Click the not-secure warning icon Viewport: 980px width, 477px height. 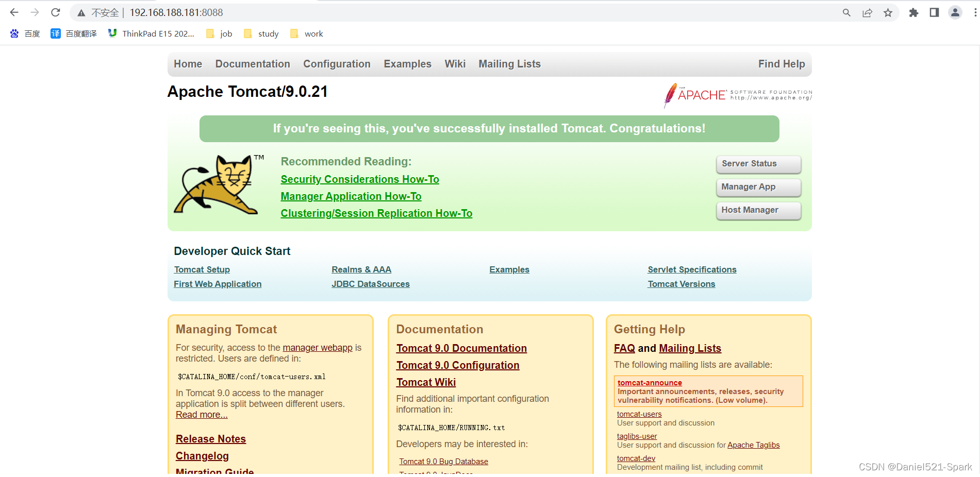point(81,13)
